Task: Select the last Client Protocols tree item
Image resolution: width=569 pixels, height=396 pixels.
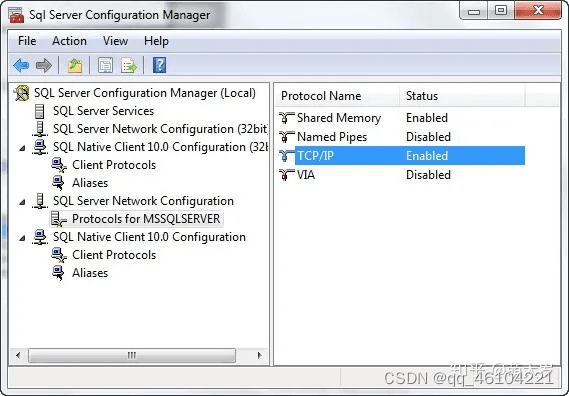Action: pos(114,255)
